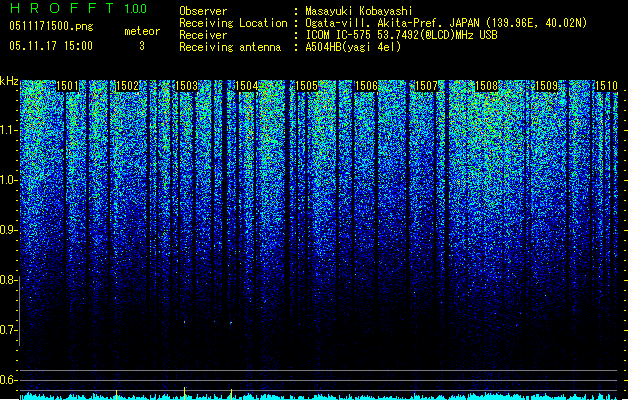Image resolution: width=629 pixels, height=400 pixels.
Task: Click the Receiver field label
Action: coord(203,35)
